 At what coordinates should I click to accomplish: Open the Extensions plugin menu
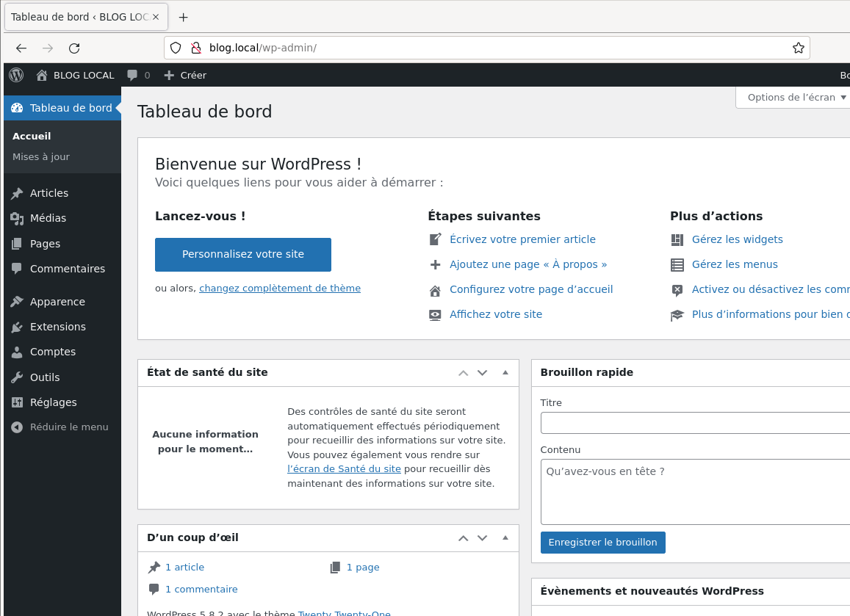pyautogui.click(x=57, y=327)
